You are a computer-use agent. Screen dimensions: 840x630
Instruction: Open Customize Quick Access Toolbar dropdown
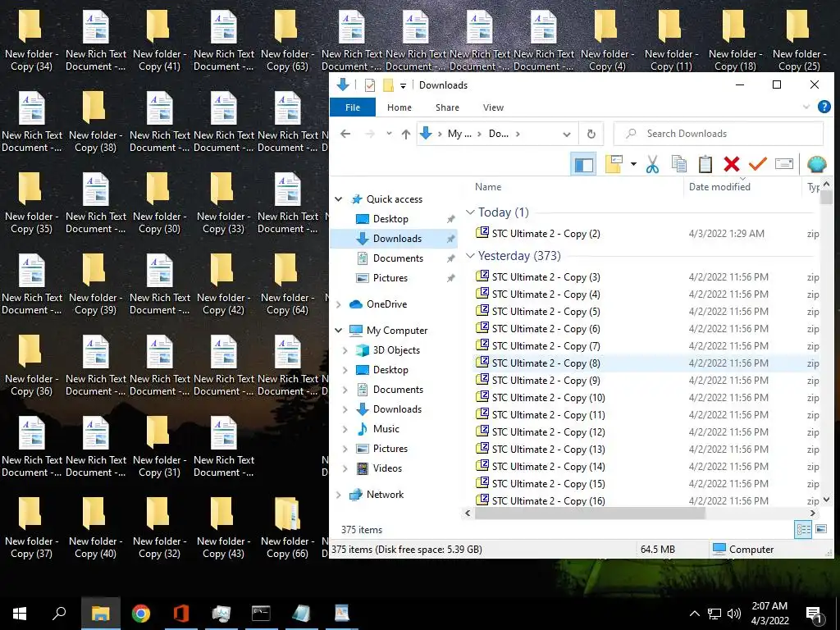pyautogui.click(x=403, y=85)
